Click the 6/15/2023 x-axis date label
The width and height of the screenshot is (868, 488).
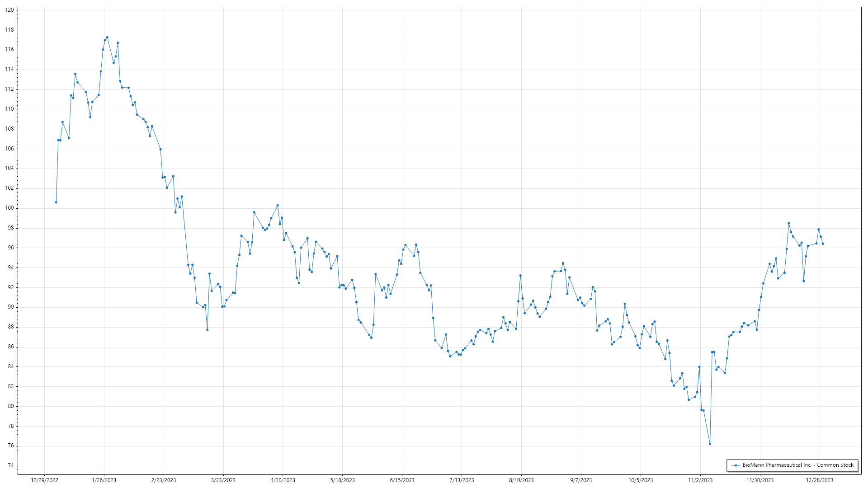pyautogui.click(x=402, y=480)
